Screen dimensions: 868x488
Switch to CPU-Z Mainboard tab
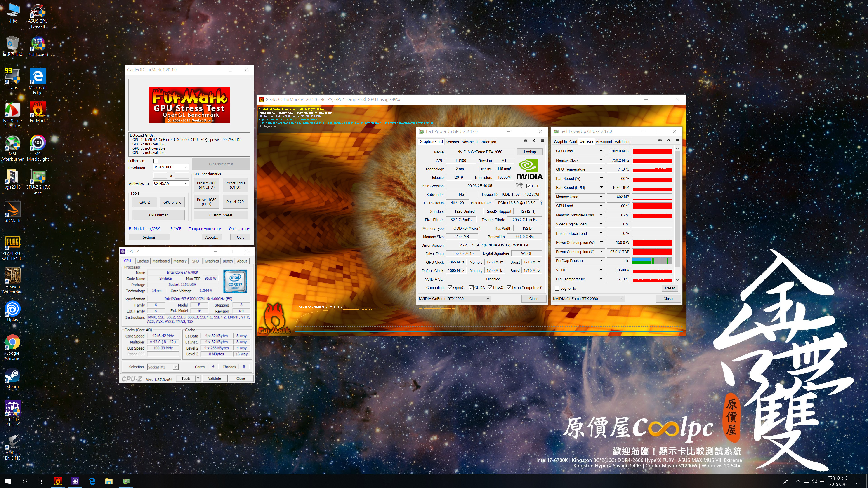click(161, 261)
